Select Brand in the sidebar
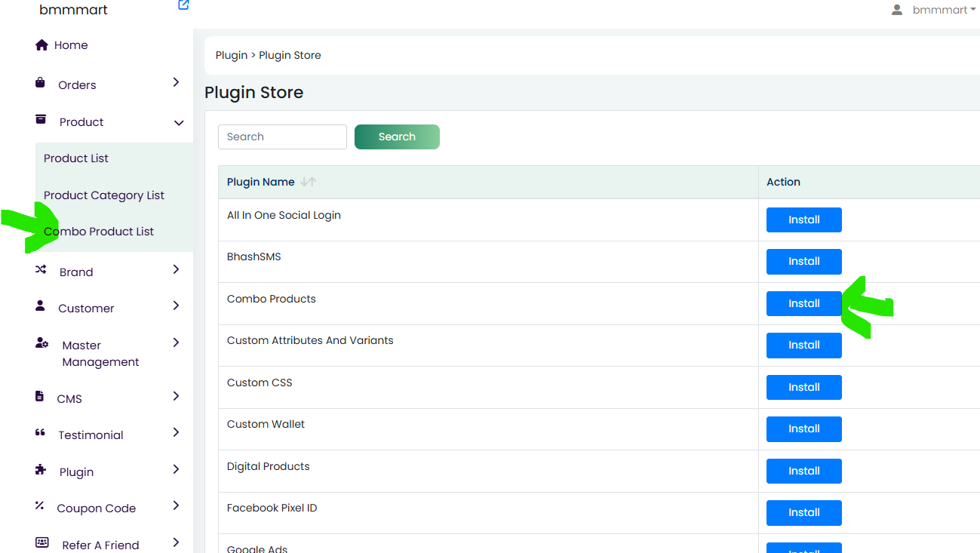 76,272
